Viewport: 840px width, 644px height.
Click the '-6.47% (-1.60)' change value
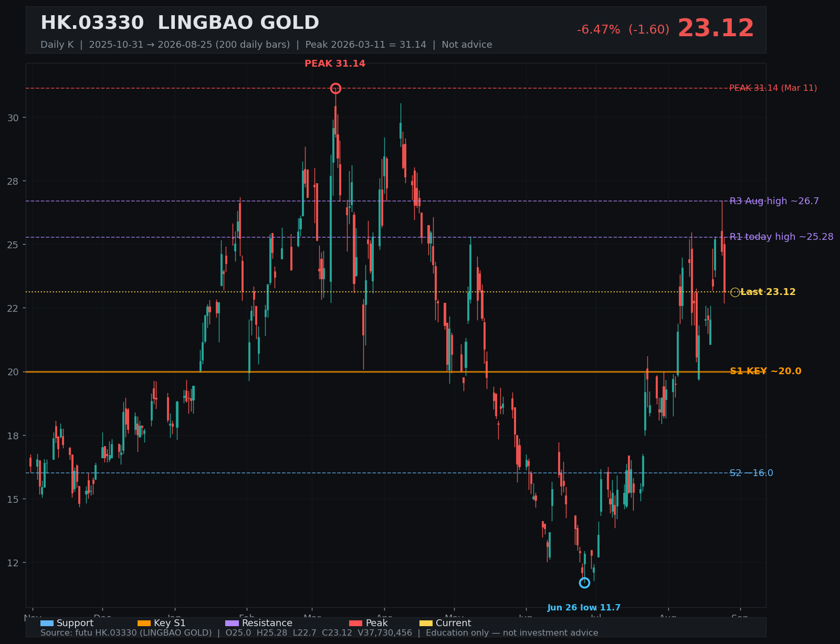tap(623, 30)
